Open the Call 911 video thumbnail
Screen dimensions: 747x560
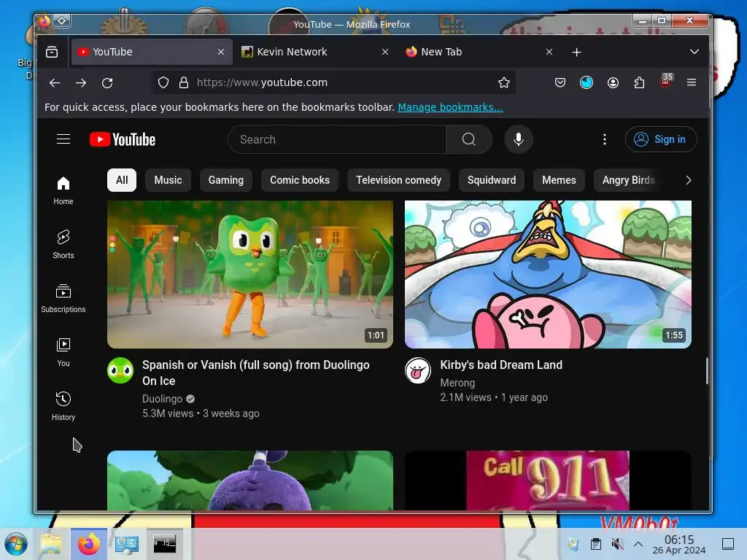(x=548, y=481)
